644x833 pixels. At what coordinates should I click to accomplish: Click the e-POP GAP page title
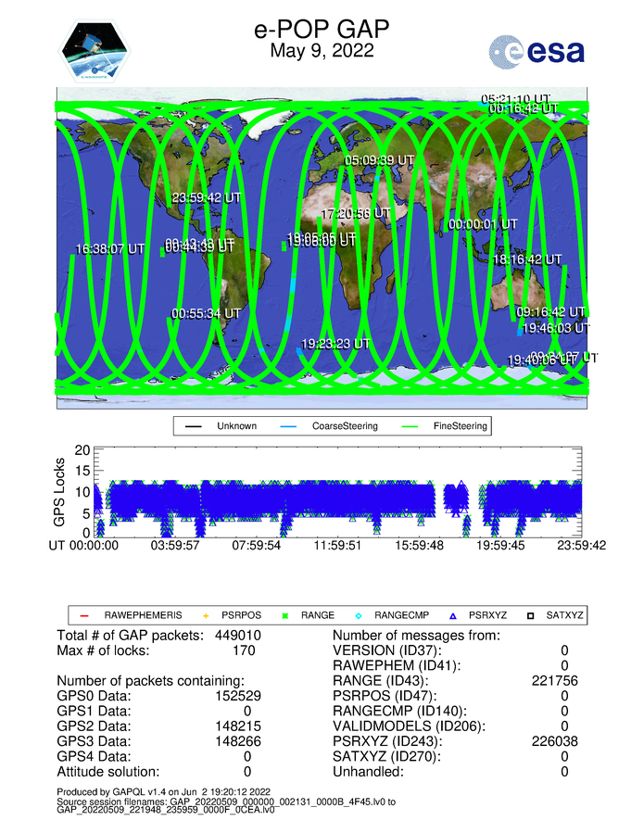(x=322, y=30)
